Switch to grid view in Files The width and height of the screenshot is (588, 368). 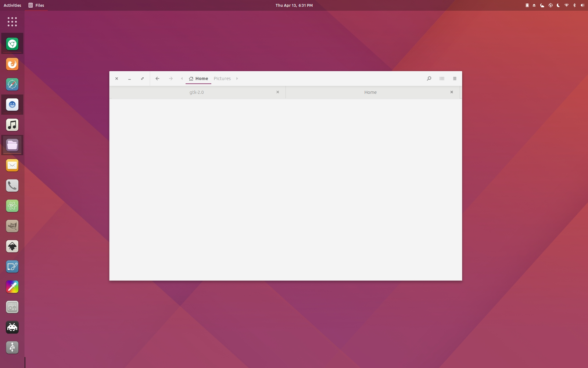tap(442, 78)
